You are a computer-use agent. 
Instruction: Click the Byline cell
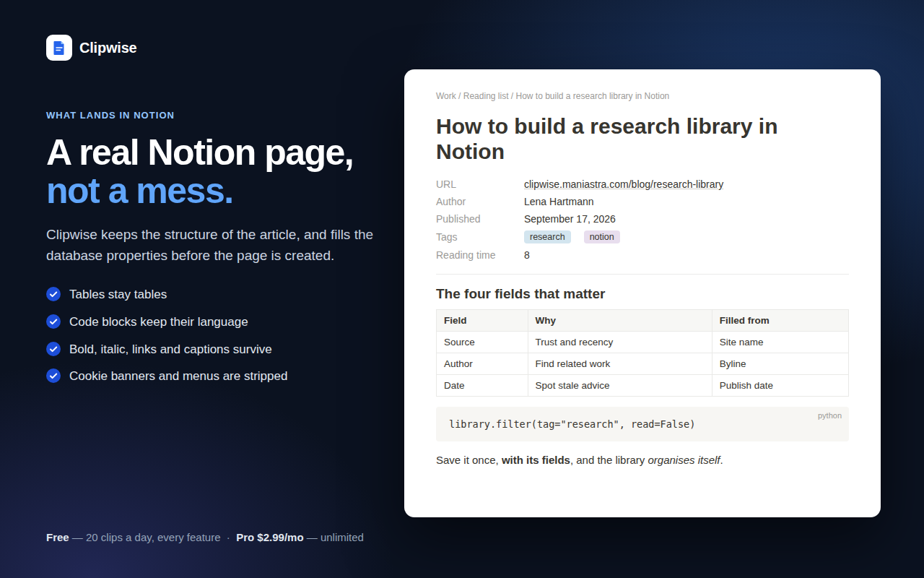(780, 364)
